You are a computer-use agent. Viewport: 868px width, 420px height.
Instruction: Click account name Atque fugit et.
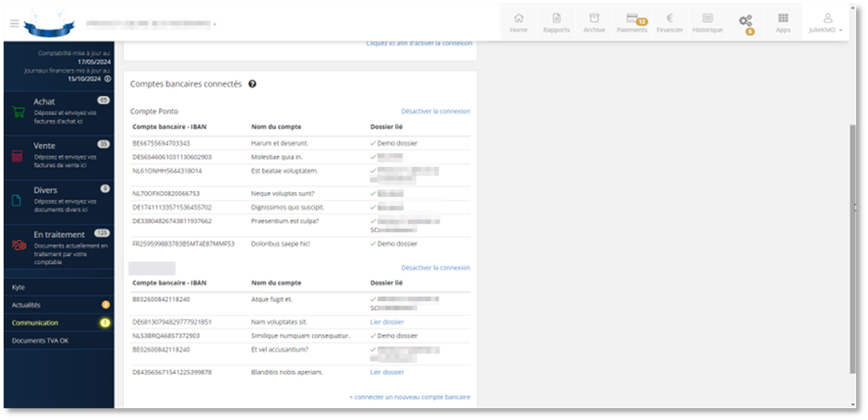coord(271,299)
